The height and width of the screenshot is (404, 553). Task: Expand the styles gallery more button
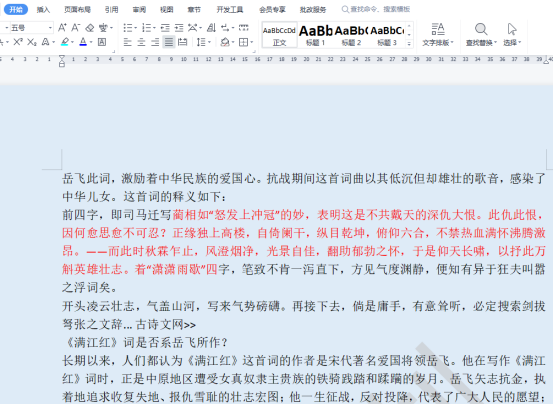(409, 44)
